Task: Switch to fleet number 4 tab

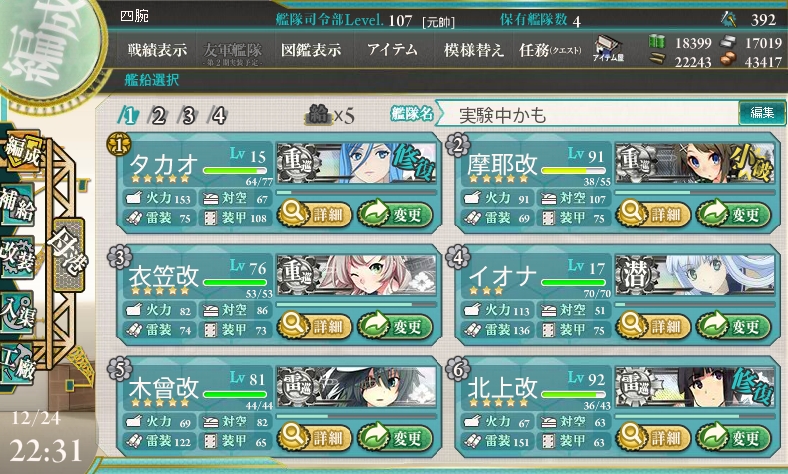Action: point(218,116)
